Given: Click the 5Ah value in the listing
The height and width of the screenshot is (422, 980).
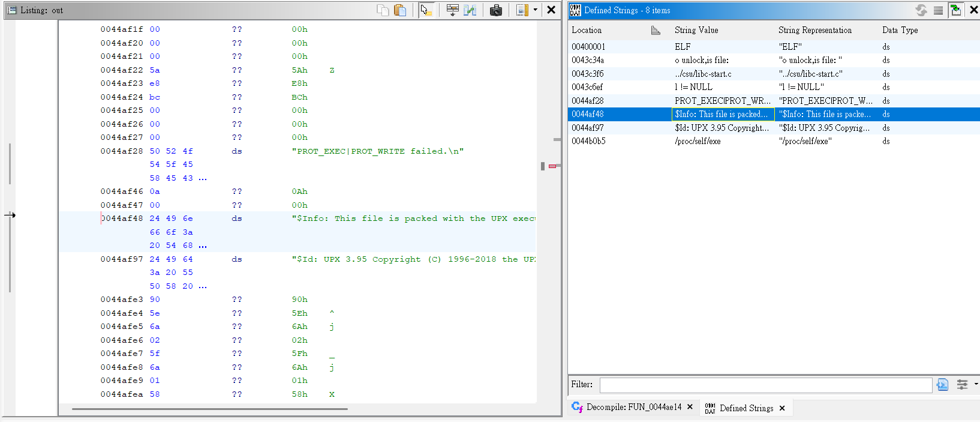Looking at the screenshot, I should tap(300, 70).
